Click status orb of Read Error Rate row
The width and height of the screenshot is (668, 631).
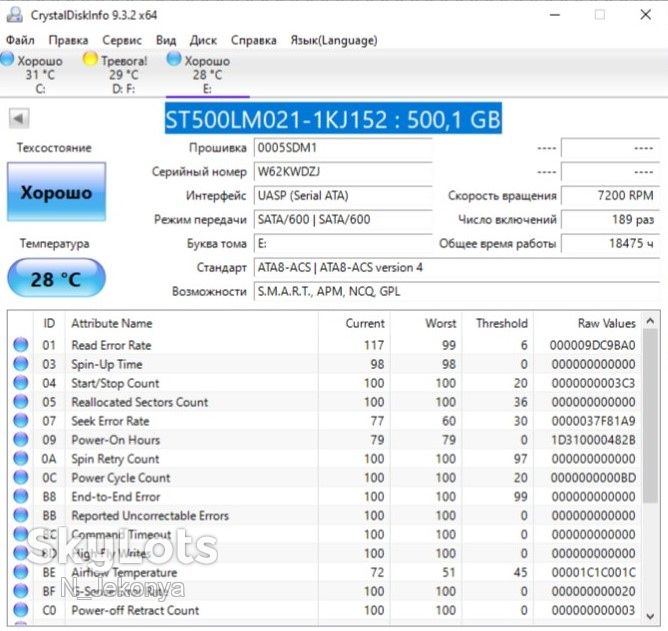click(20, 344)
